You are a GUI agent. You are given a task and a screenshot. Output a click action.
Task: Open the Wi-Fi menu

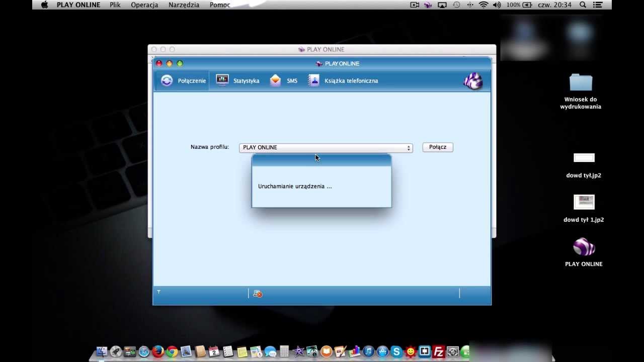(x=484, y=5)
